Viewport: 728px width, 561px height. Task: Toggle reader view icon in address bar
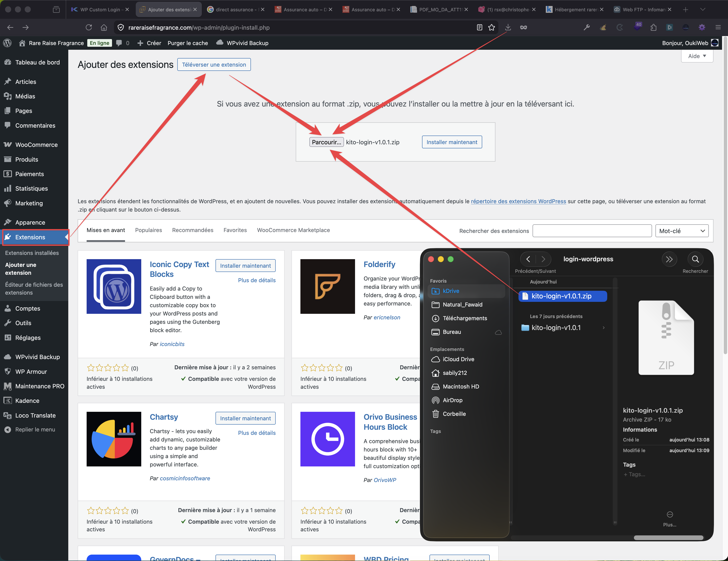[x=479, y=27]
